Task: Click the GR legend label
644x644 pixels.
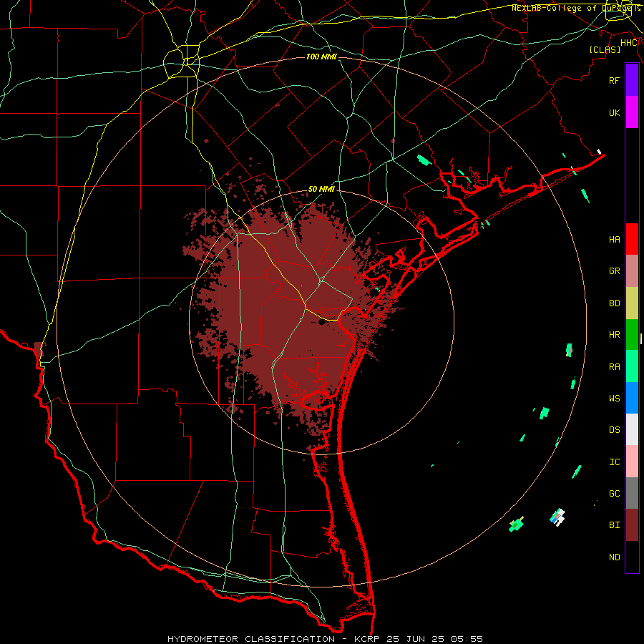Action: [614, 271]
